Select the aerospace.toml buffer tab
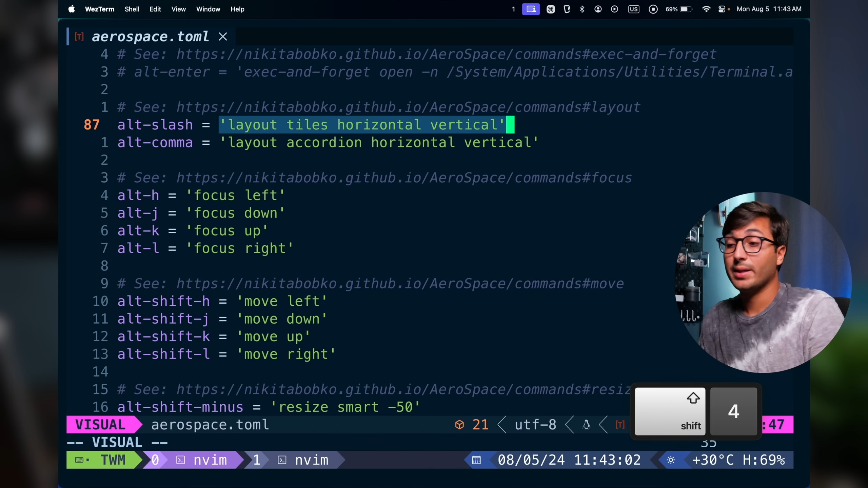This screenshot has width=868, height=488. (x=150, y=37)
